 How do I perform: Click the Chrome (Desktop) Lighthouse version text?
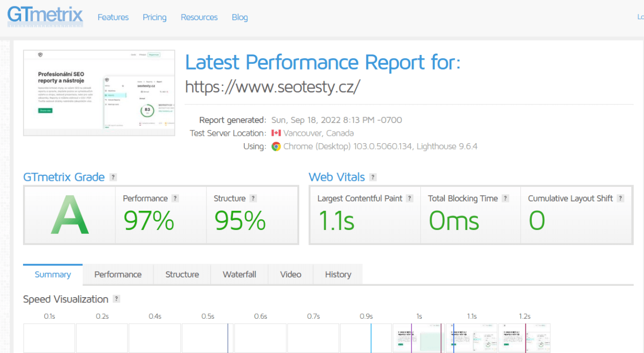tap(381, 146)
